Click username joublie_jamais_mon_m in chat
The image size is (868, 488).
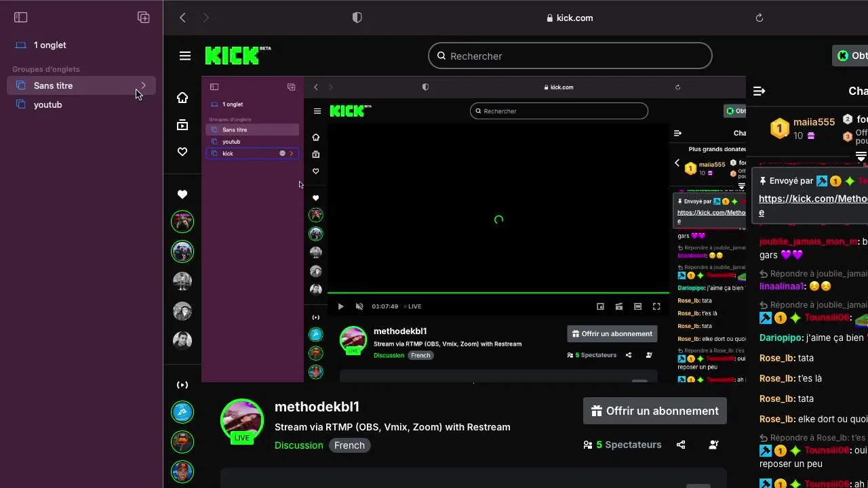[x=808, y=241]
